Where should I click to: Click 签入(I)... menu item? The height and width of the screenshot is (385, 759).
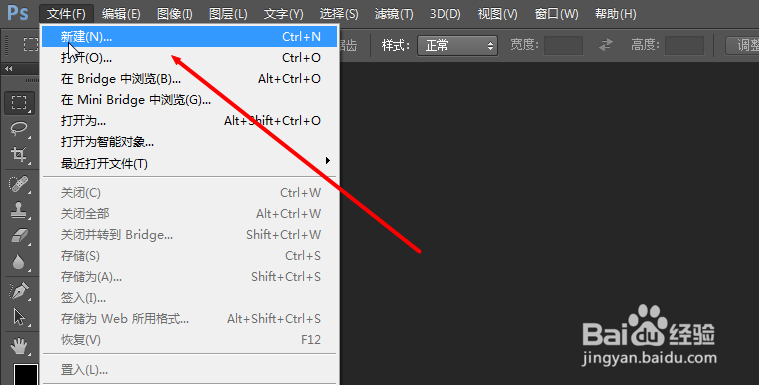point(189,298)
